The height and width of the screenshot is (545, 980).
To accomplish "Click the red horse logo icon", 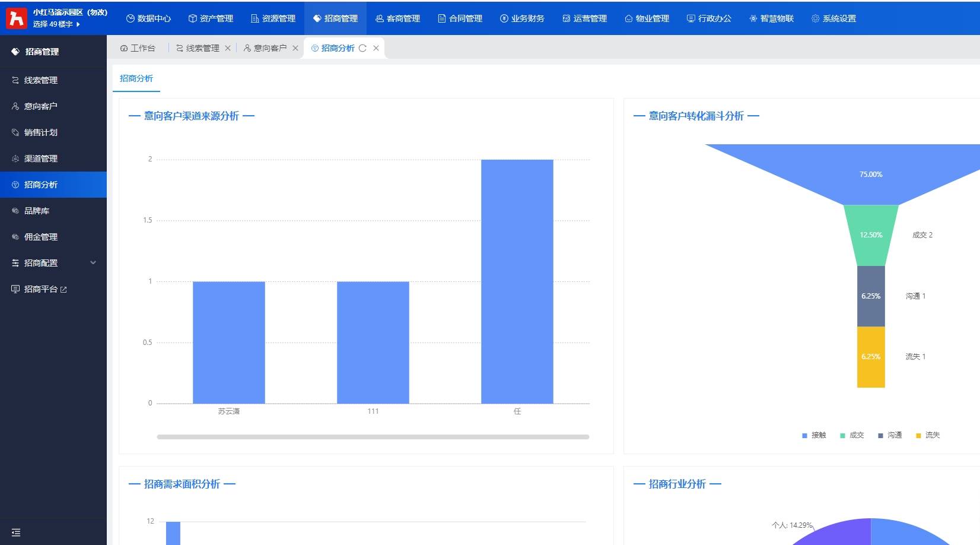I will pyautogui.click(x=17, y=18).
